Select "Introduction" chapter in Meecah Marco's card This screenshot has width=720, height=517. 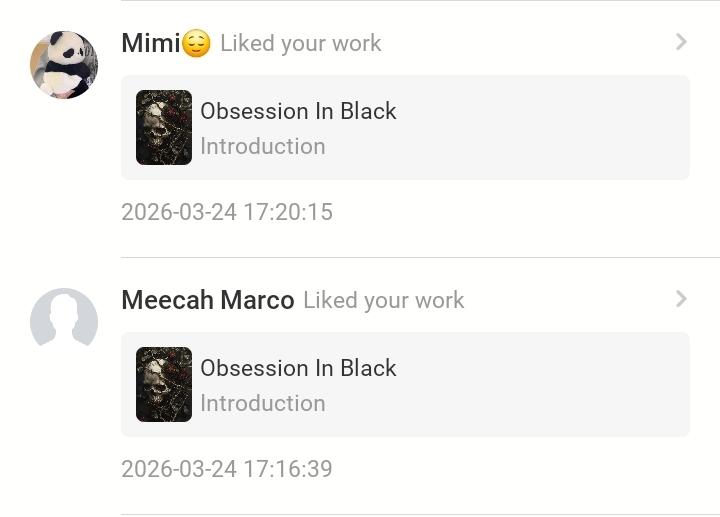click(262, 403)
